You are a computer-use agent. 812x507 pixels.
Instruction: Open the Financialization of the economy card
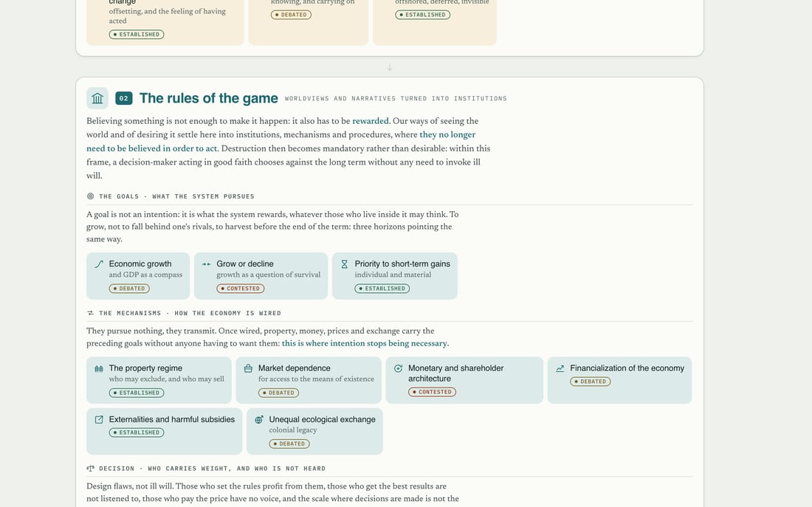click(x=620, y=380)
